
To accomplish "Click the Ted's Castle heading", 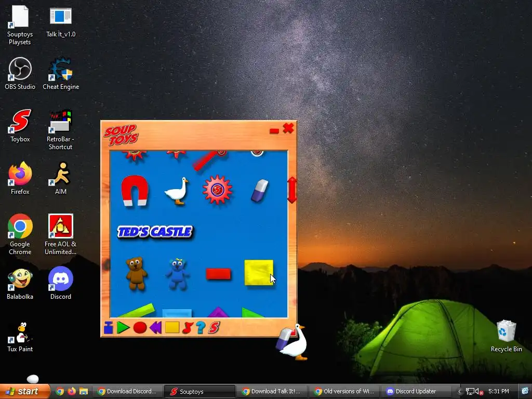I will pos(155,232).
